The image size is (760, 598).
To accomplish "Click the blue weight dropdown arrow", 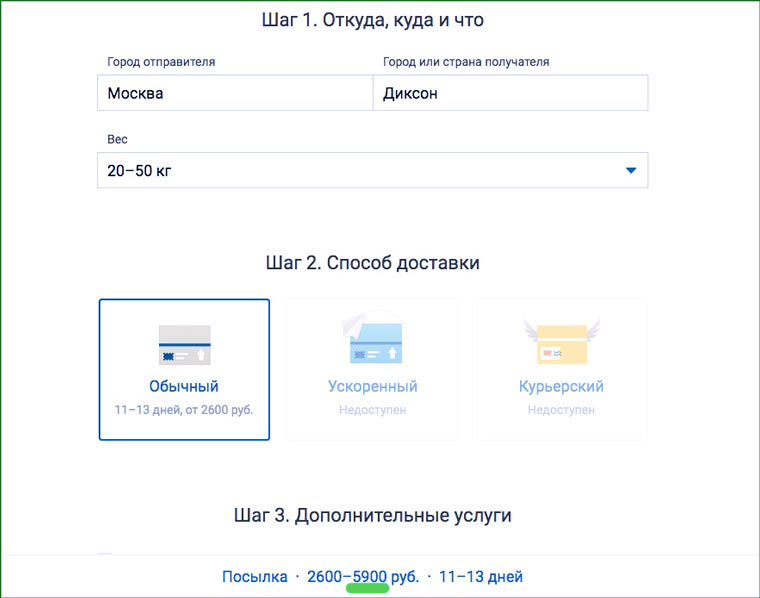I will [630, 171].
